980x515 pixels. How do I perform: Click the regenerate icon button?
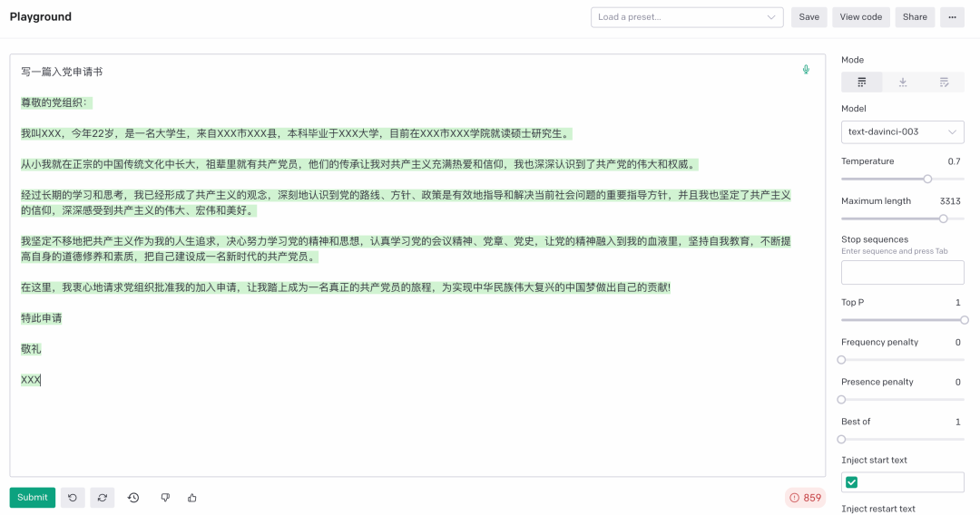(x=103, y=498)
